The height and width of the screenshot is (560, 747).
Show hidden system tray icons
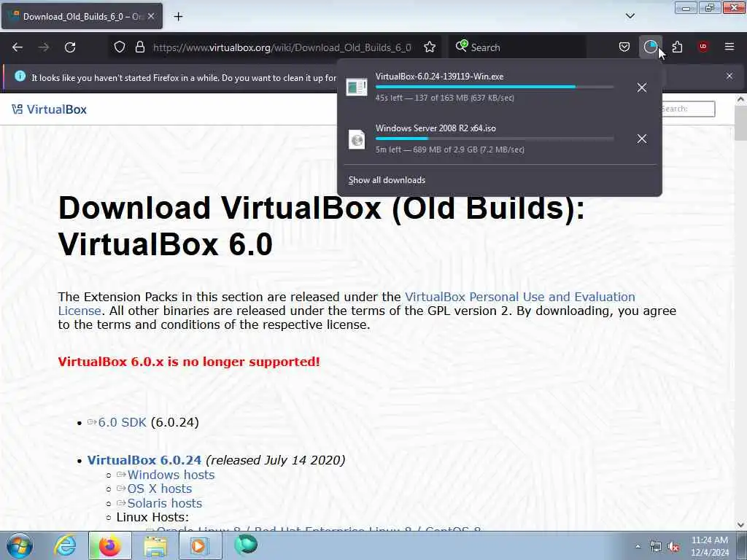click(638, 547)
